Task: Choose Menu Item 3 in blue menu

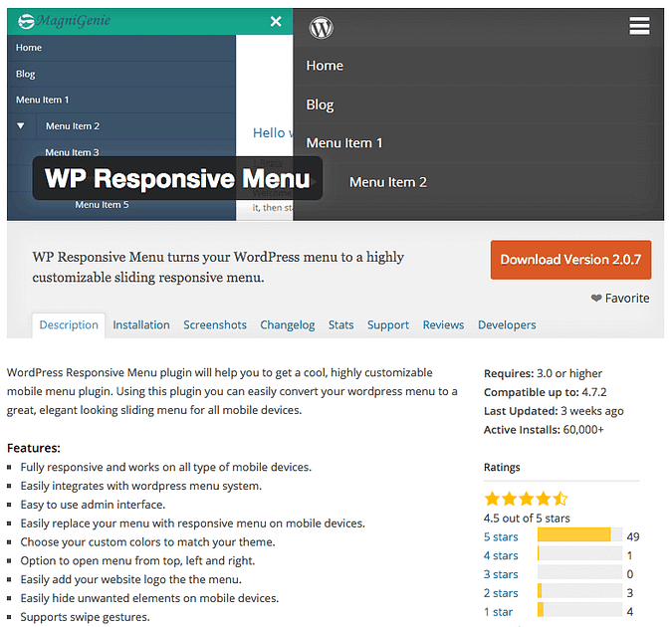Action: [x=72, y=152]
